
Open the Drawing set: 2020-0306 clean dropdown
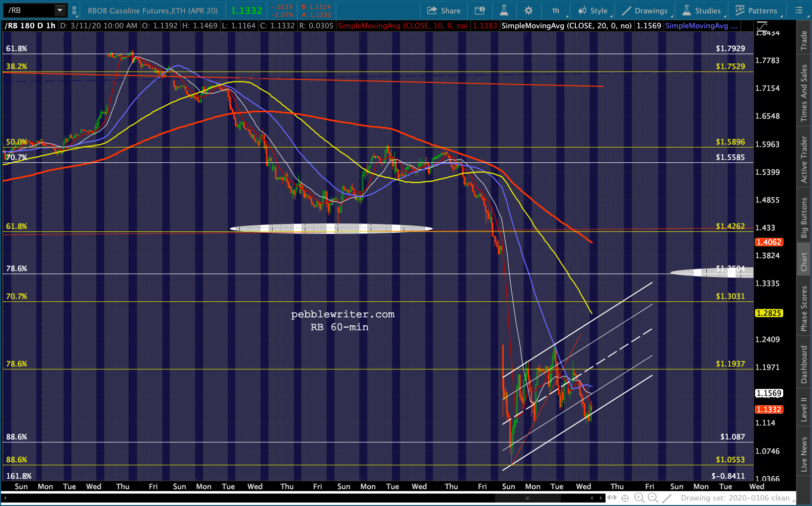[x=738, y=498]
